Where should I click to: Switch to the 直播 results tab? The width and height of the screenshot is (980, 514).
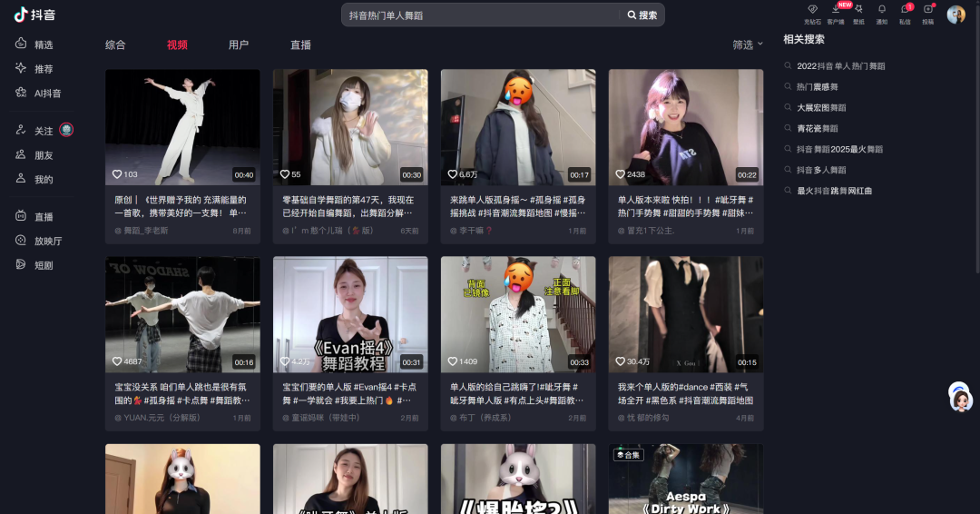click(x=300, y=45)
